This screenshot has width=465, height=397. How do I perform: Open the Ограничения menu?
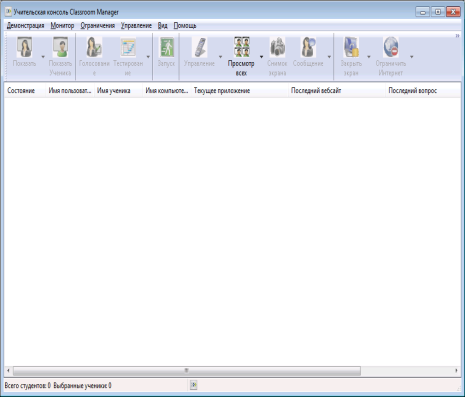click(x=98, y=25)
